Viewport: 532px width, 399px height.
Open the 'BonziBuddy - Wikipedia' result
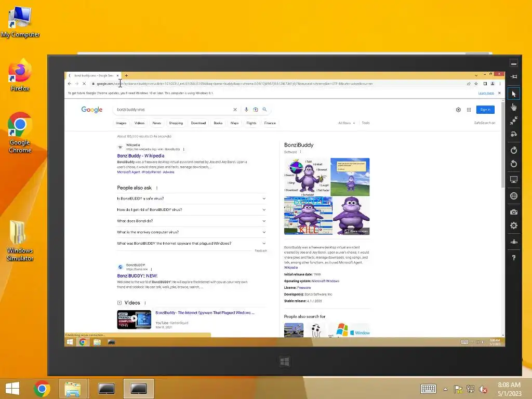(x=140, y=156)
